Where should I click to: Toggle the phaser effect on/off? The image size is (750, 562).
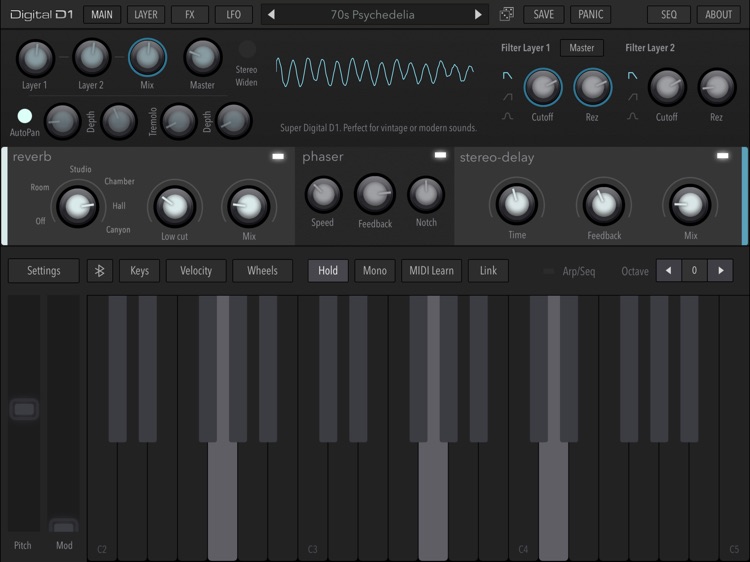440,155
